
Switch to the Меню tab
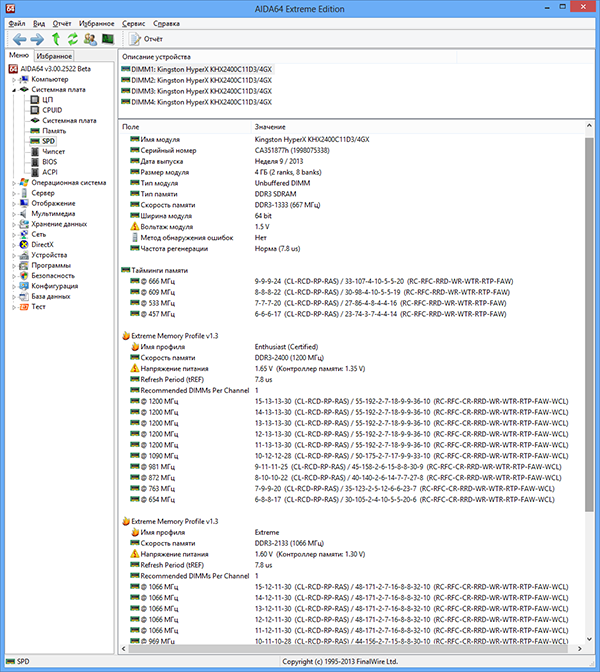19,55
